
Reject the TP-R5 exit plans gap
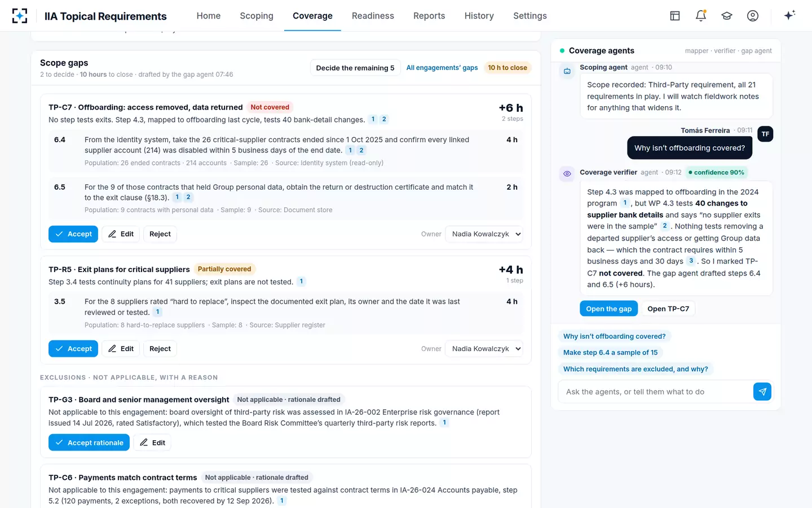[x=160, y=349]
